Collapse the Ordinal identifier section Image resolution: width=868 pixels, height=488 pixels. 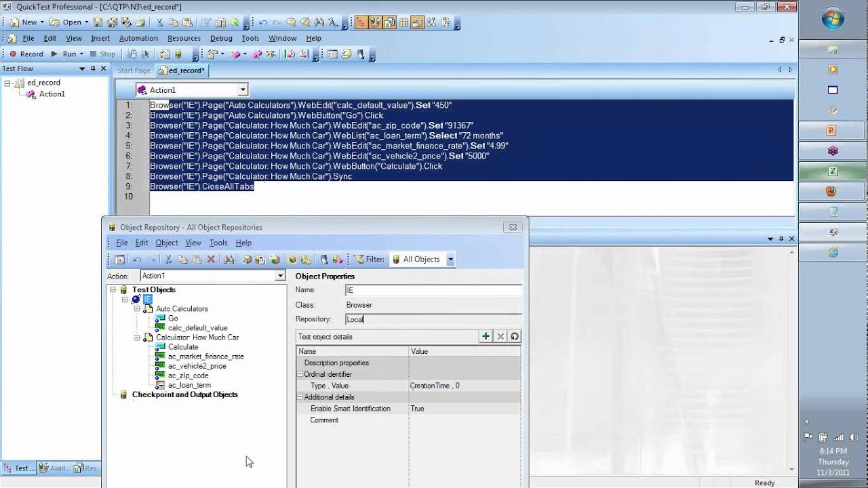coord(300,374)
